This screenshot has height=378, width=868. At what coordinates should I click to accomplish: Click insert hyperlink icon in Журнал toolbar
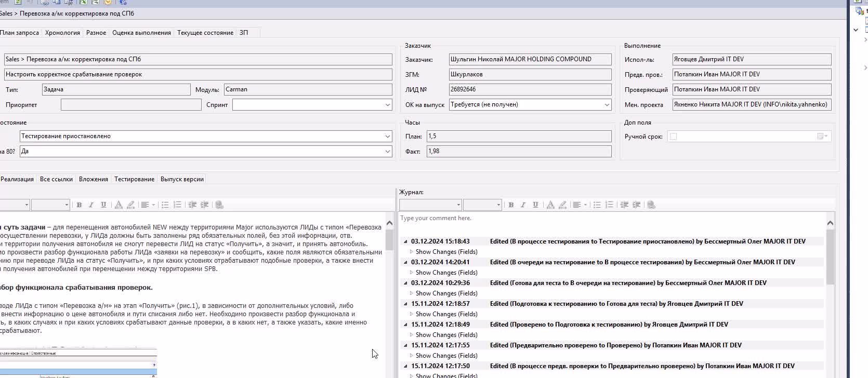pyautogui.click(x=651, y=205)
